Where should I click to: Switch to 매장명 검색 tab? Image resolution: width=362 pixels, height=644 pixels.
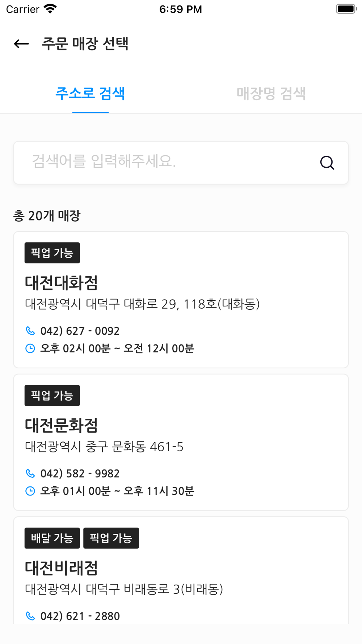271,93
